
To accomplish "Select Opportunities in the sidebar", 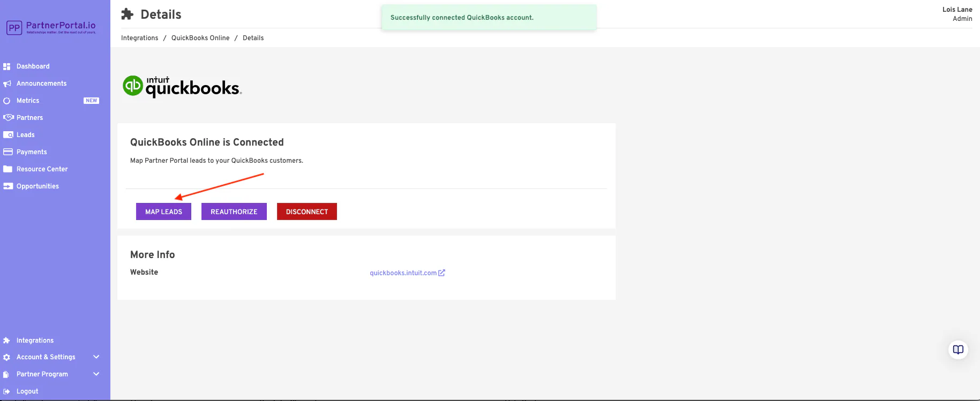I will [x=38, y=186].
